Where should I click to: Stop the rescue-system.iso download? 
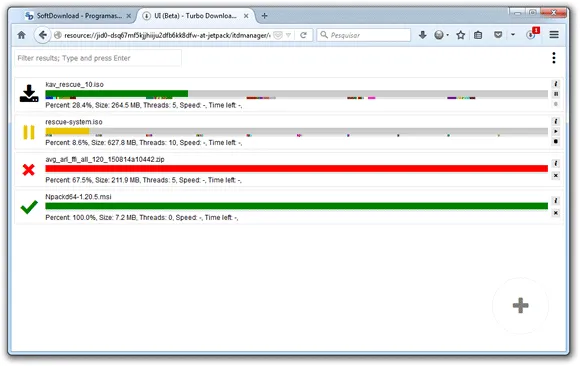(555, 141)
